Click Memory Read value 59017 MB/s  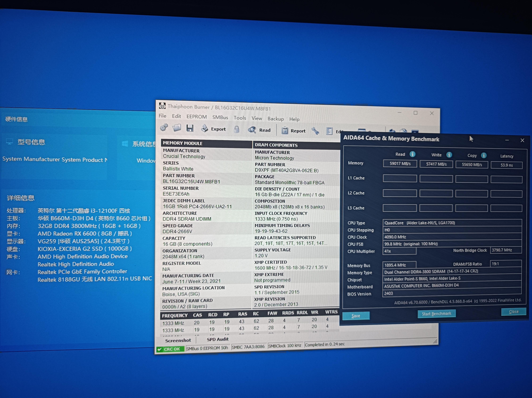coord(400,163)
